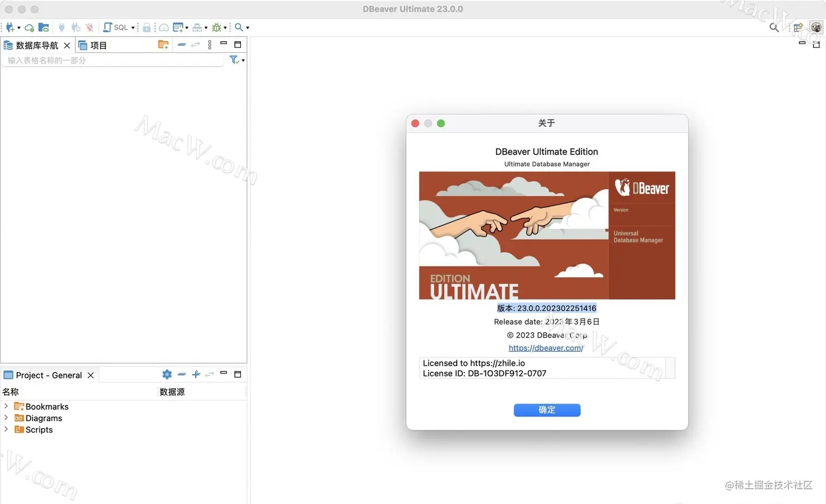Viewport: 826px width, 504px height.
Task: Switch to the Project - General tab
Action: (43, 375)
